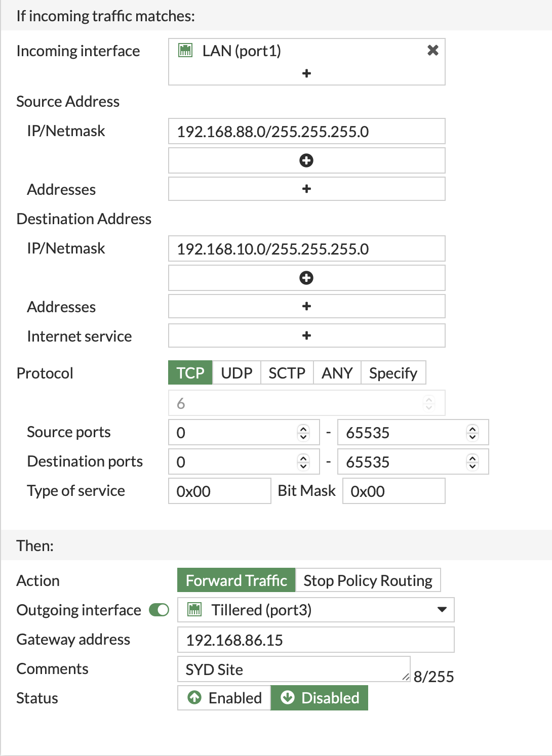
Task: Click the LAN (port1) interface icon
Action: [185, 50]
